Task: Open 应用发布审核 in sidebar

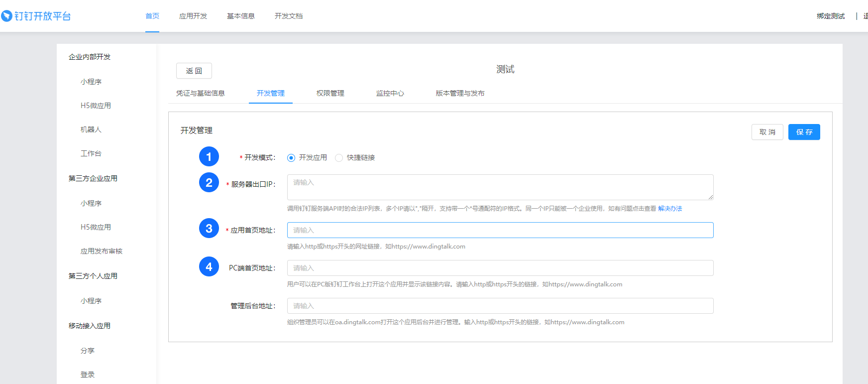Action: point(102,251)
